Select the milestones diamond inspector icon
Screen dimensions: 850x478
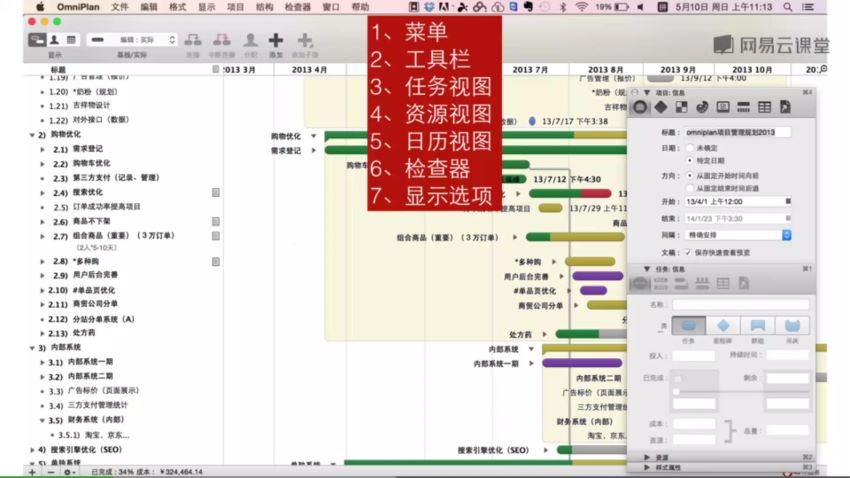coord(661,107)
